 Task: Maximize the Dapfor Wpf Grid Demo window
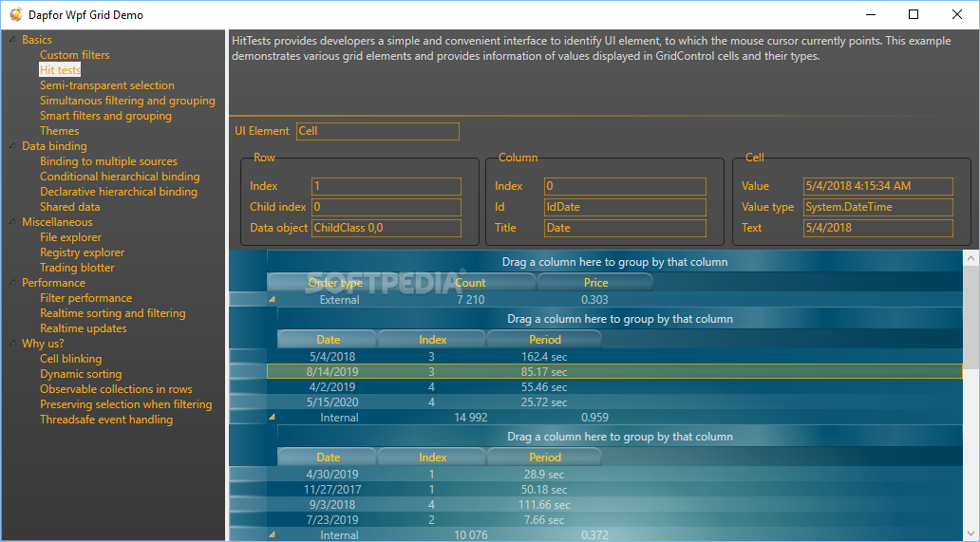coord(914,14)
